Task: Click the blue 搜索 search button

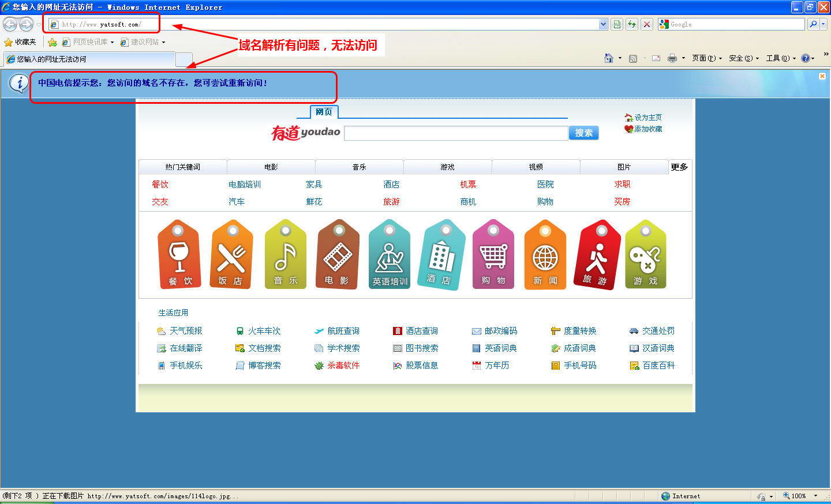Action: [583, 133]
